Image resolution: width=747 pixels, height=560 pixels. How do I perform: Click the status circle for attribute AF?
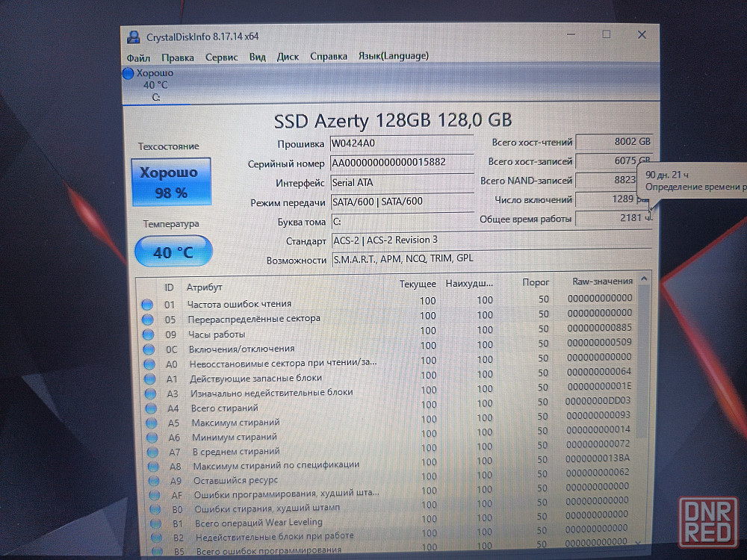[x=155, y=495]
